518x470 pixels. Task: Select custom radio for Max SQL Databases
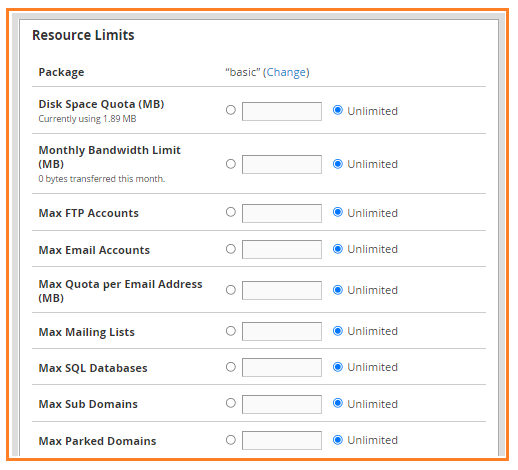tap(231, 367)
